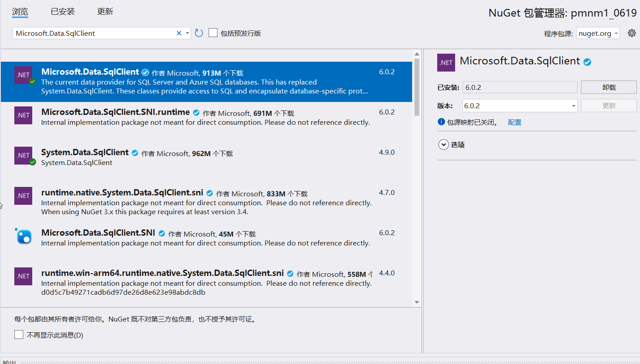
Task: Click the installed version field showing 6.0.2
Action: coord(520,87)
